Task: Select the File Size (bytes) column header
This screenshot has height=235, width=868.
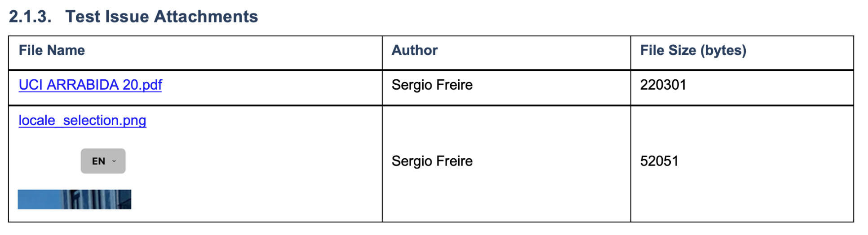Action: coord(693,50)
